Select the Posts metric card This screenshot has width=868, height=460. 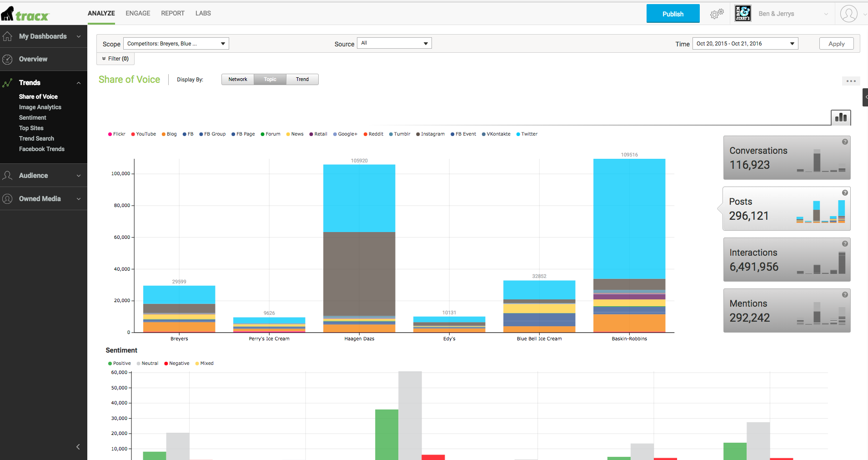[x=786, y=209]
